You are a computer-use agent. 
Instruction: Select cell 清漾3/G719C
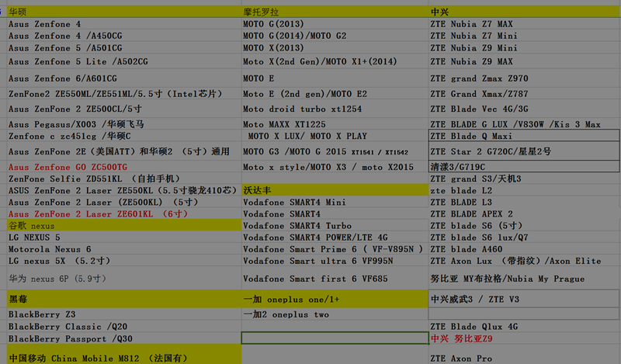click(525, 166)
